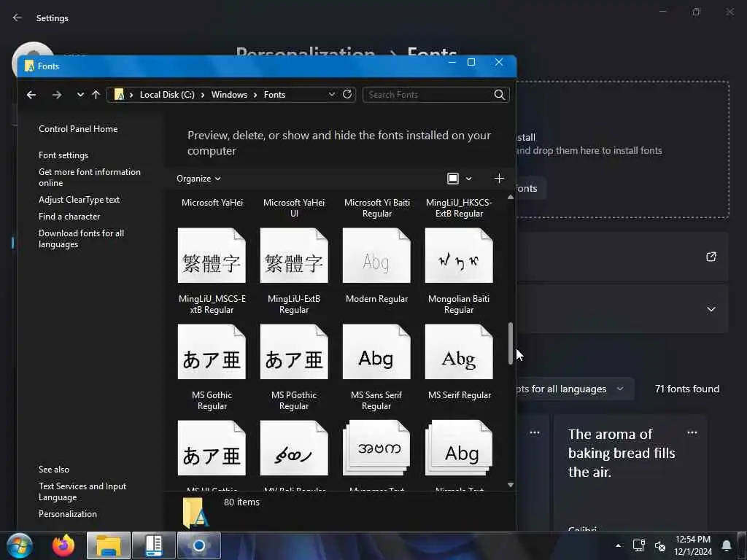The height and width of the screenshot is (560, 747).
Task: Launch Firefox from the taskbar
Action: (63, 545)
